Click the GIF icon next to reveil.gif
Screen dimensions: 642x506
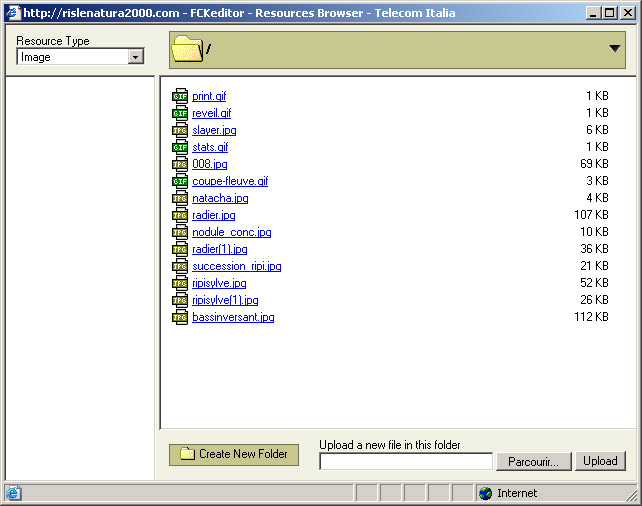coord(180,113)
